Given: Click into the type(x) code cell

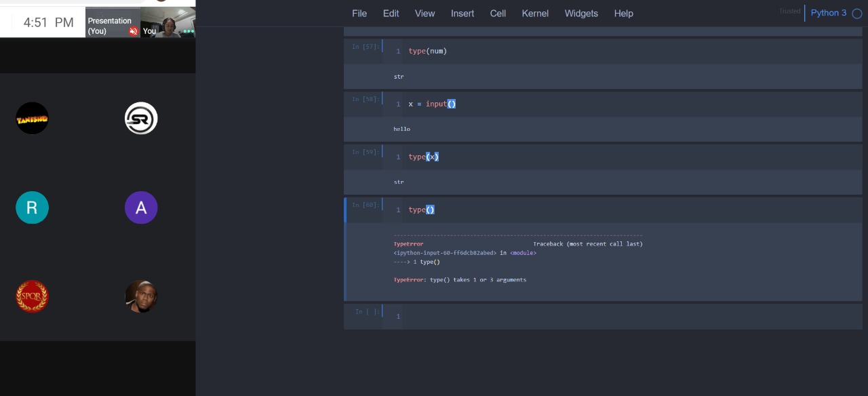Looking at the screenshot, I should pos(624,157).
